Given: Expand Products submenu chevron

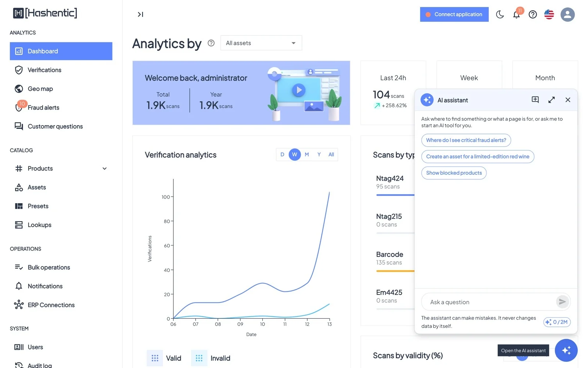Looking at the screenshot, I should click(104, 169).
